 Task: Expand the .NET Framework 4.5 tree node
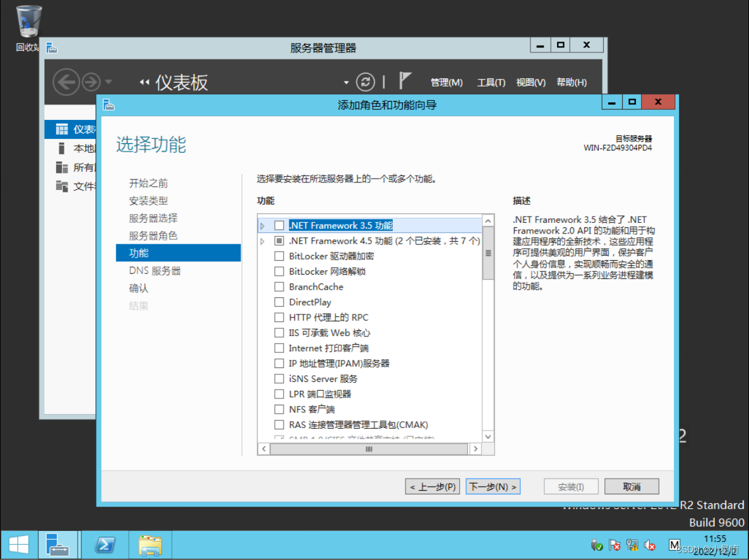(262, 241)
